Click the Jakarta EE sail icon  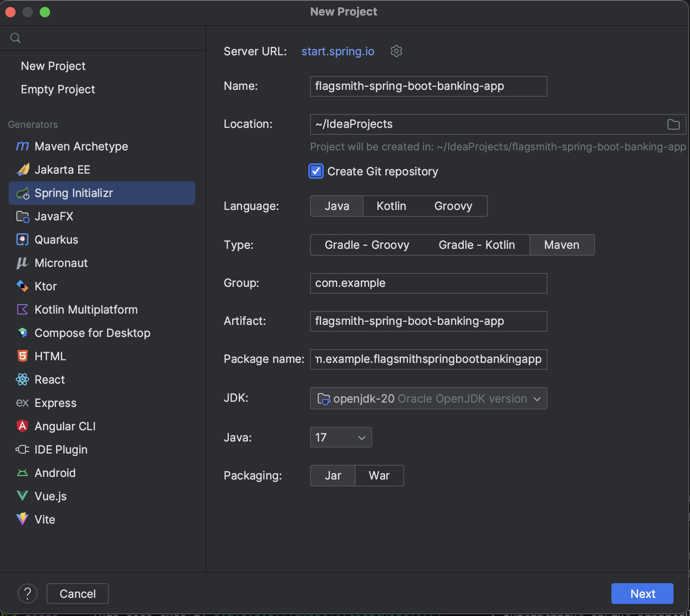[22, 170]
